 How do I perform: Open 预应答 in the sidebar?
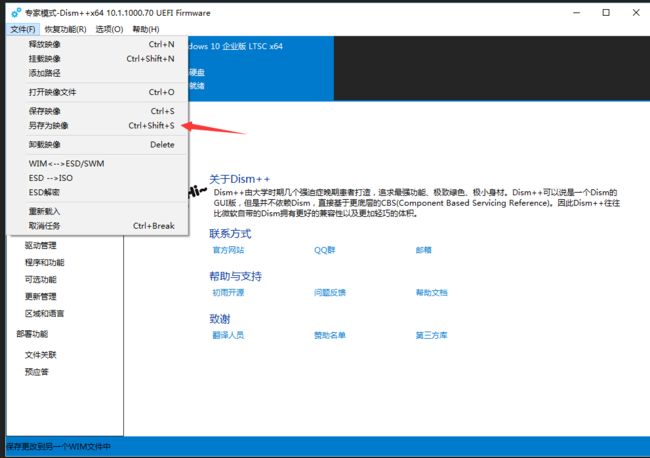click(x=36, y=372)
